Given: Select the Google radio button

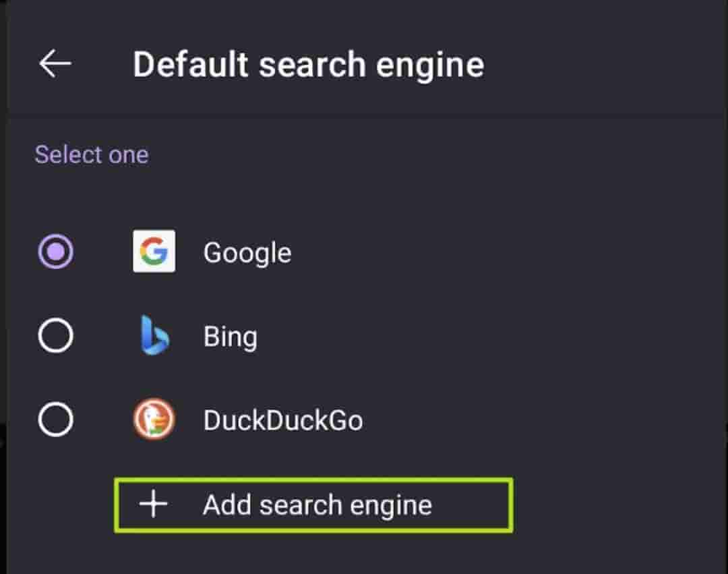Looking at the screenshot, I should point(55,252).
